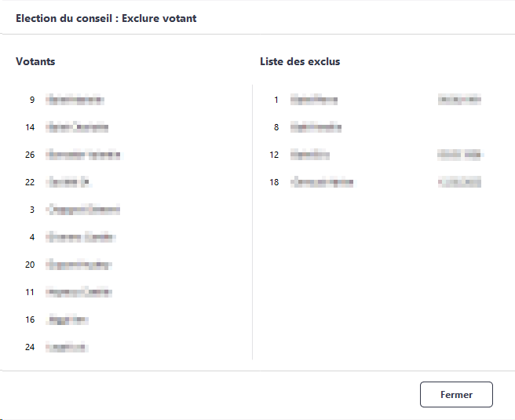
Task: Choose excluded entry number 12
Action: coord(309,155)
